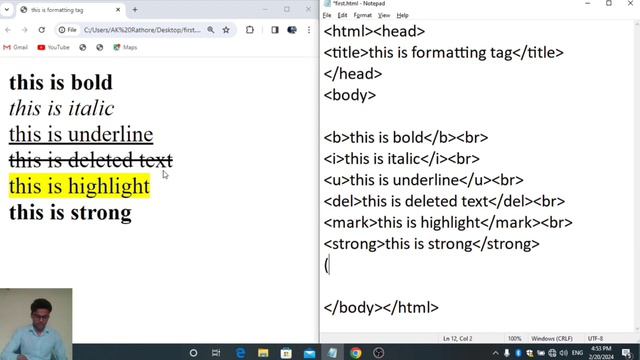The width and height of the screenshot is (640, 360).
Task: Switch to Notepad via its taskbar icon
Action: pyautogui.click(x=332, y=353)
